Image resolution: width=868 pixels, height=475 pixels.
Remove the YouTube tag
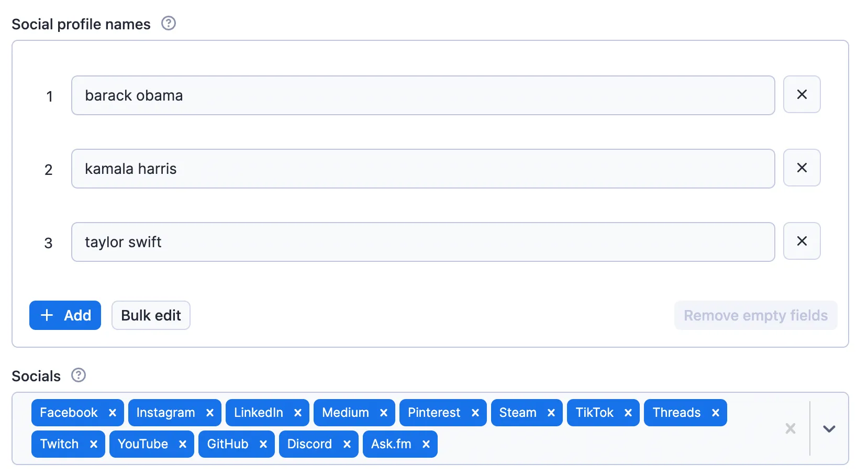(x=183, y=444)
